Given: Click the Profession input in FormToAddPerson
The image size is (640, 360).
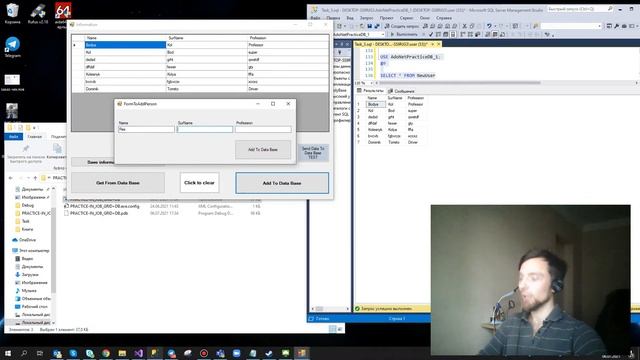Looking at the screenshot, I should [263, 129].
